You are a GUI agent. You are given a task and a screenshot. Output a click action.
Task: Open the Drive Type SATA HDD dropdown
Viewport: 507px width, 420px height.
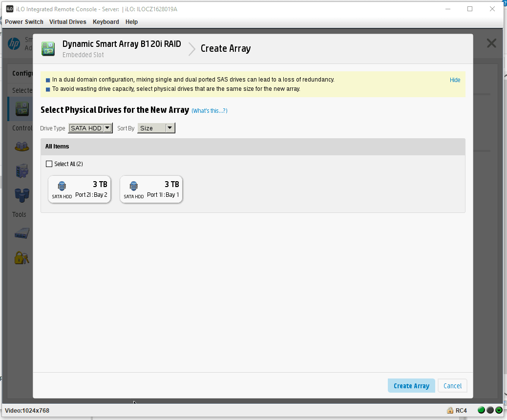coord(90,128)
